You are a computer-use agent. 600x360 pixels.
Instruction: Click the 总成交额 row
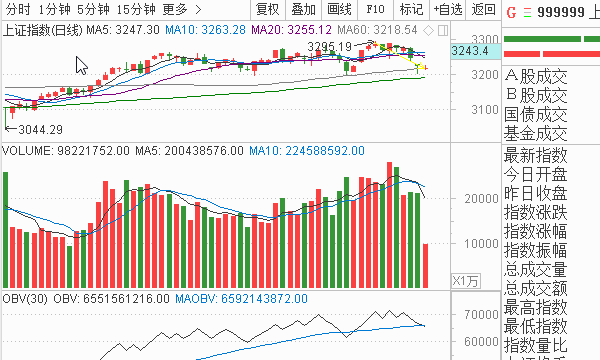[x=535, y=288]
